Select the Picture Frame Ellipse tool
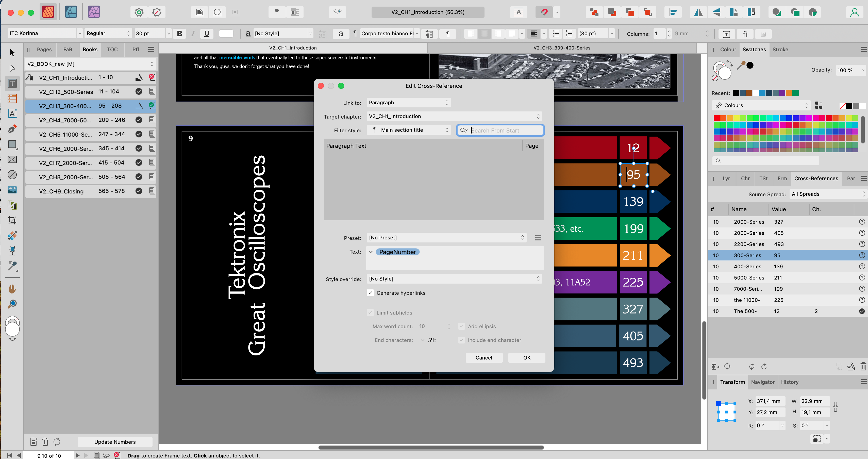The width and height of the screenshot is (868, 459). [12, 175]
